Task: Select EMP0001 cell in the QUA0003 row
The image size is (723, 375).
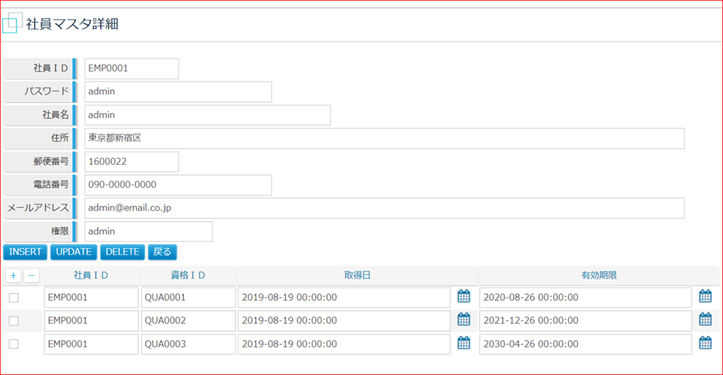Action: (x=91, y=344)
